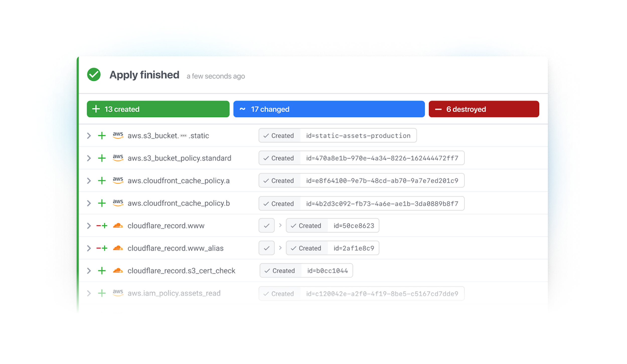Image resolution: width=627 pixels, height=364 pixels.
Task: Click the Cloudflare icon for cloudflare_record.www
Action: coord(118,225)
